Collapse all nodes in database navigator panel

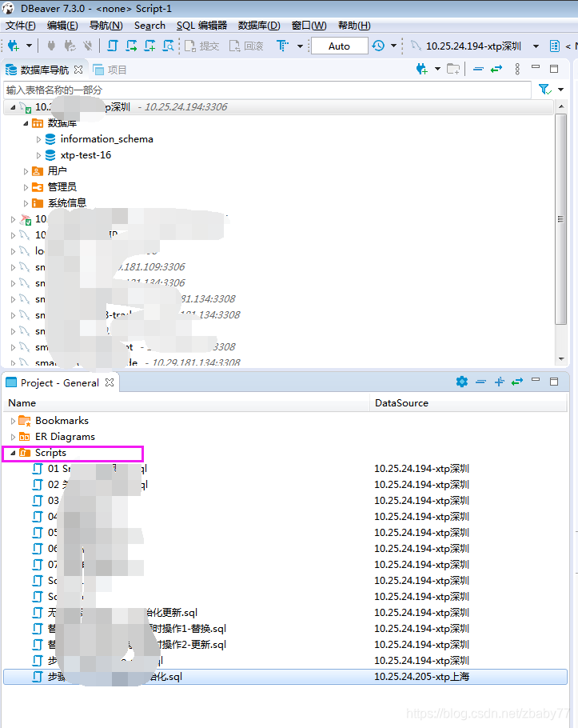478,69
